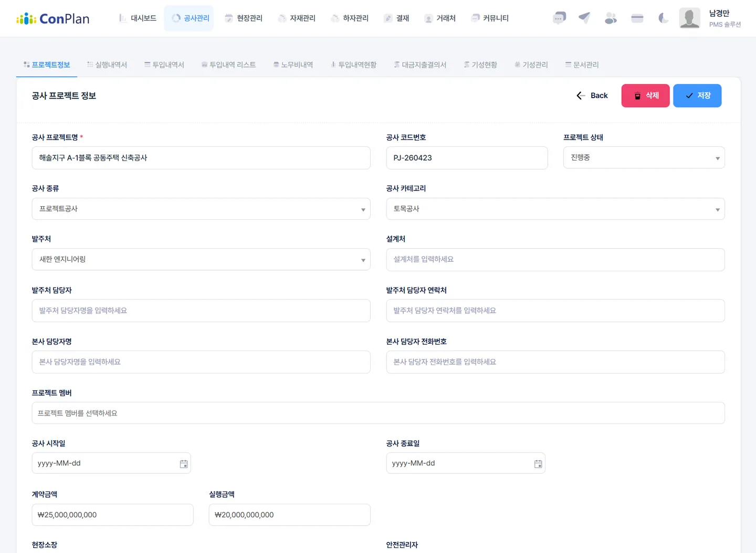The image size is (756, 553).
Task: Open 거래처 menu
Action: (440, 18)
